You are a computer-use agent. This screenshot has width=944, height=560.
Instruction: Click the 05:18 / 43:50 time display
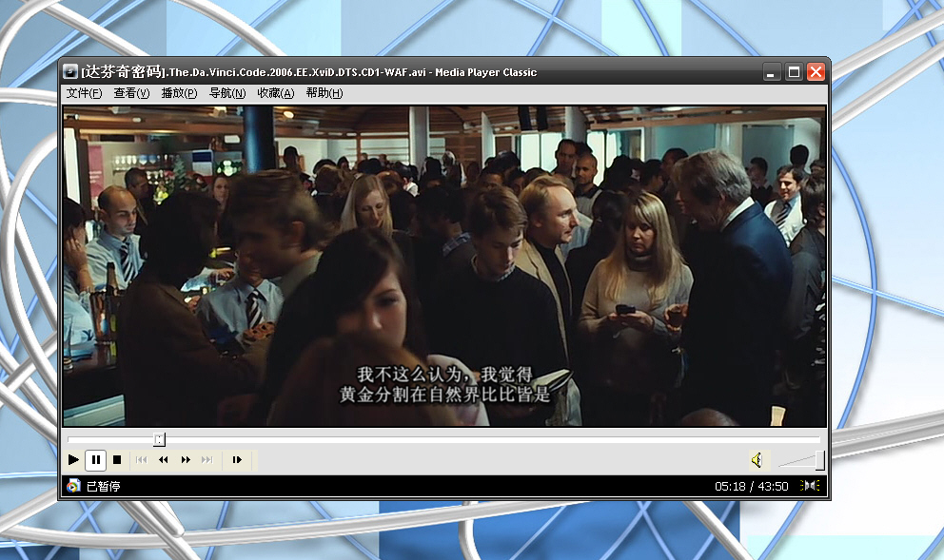click(x=752, y=486)
